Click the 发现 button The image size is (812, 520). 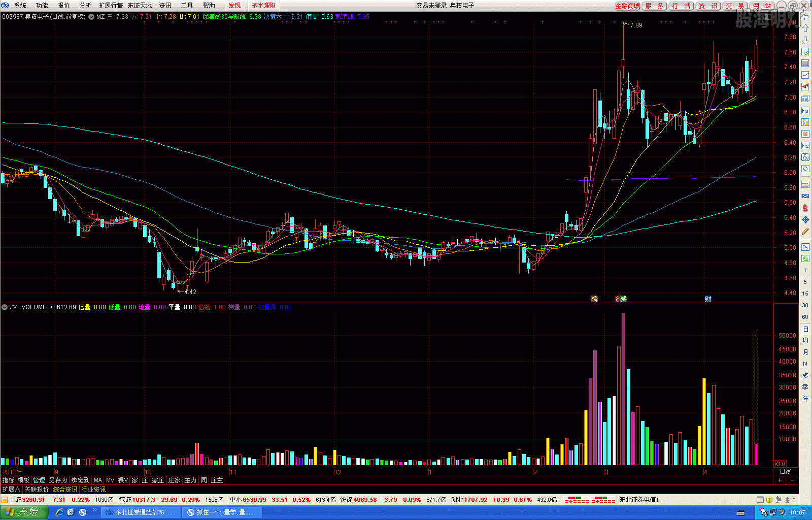(234, 6)
